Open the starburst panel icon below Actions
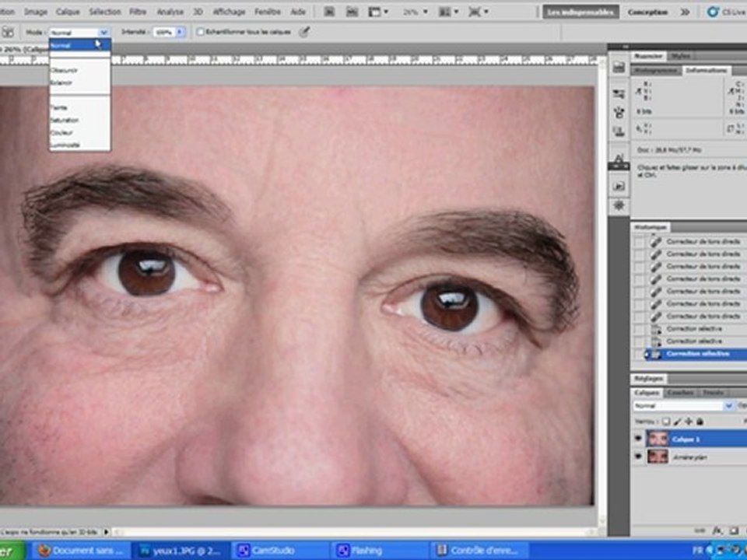 (x=619, y=205)
